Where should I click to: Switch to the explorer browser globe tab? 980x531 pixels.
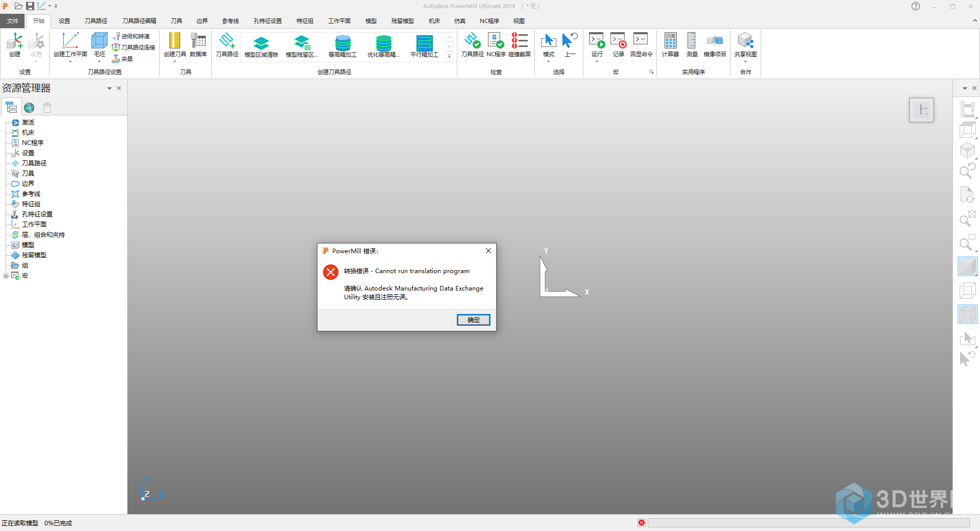coord(29,108)
